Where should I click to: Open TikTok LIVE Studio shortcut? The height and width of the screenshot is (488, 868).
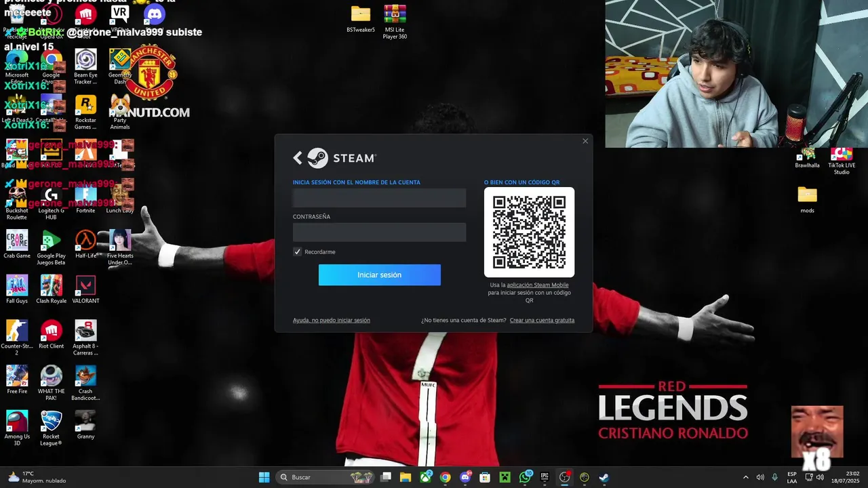coord(842,161)
